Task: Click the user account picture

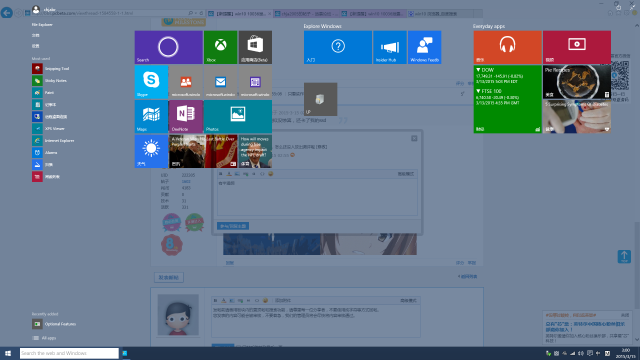Action: coord(36,9)
